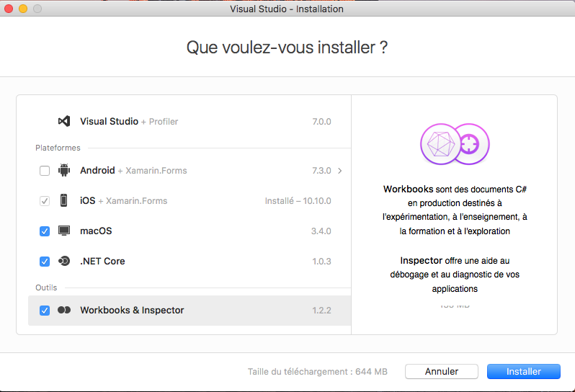Uncheck the macOS checkbox
Screen dimensions: 575x392
tap(45, 231)
